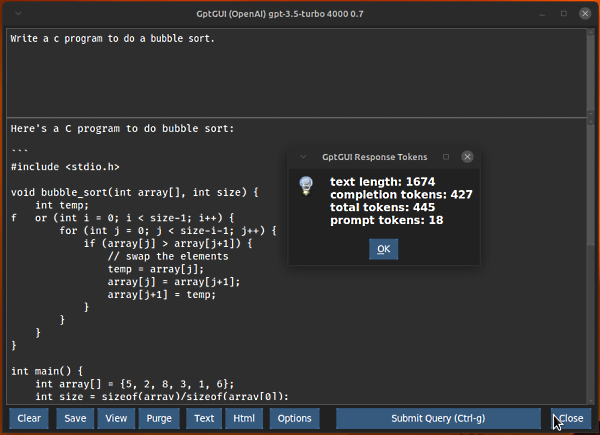
Task: Click the query pane vertical scrollbar
Action: pyautogui.click(x=591, y=73)
